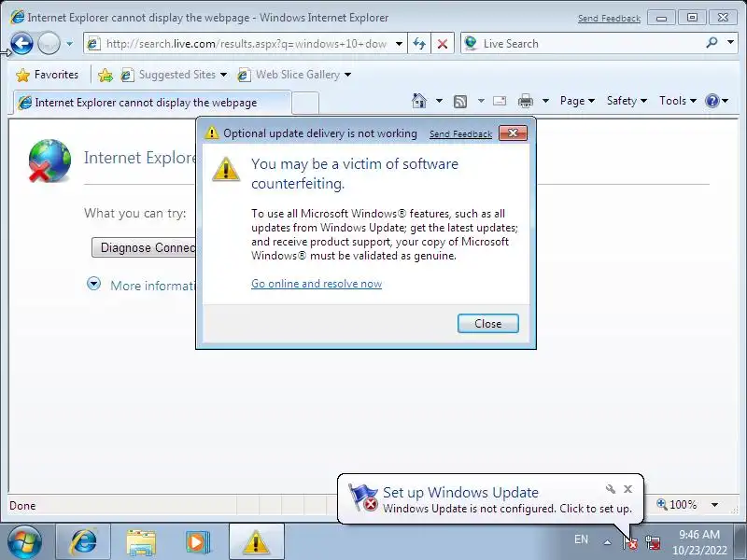Screen dimensions: 747x560
Task: Click the 'Done' status bar text
Action: click(x=22, y=506)
